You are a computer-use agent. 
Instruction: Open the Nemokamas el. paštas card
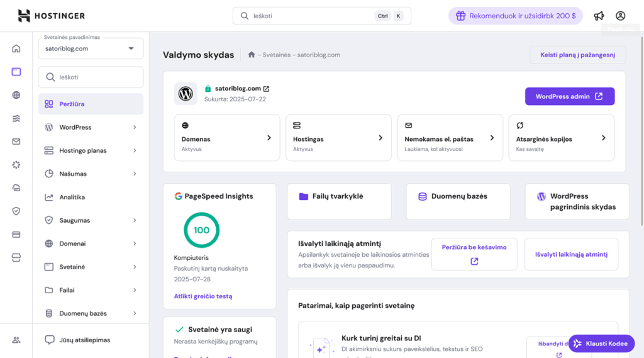click(x=450, y=138)
